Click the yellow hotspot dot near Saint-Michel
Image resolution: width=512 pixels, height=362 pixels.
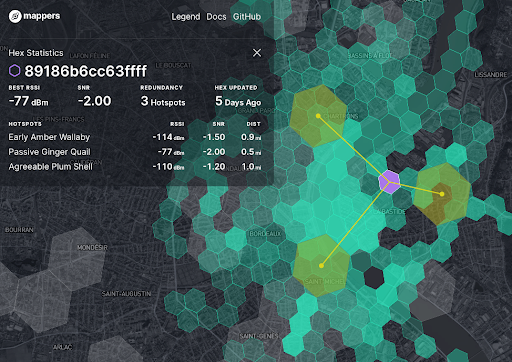click(321, 266)
